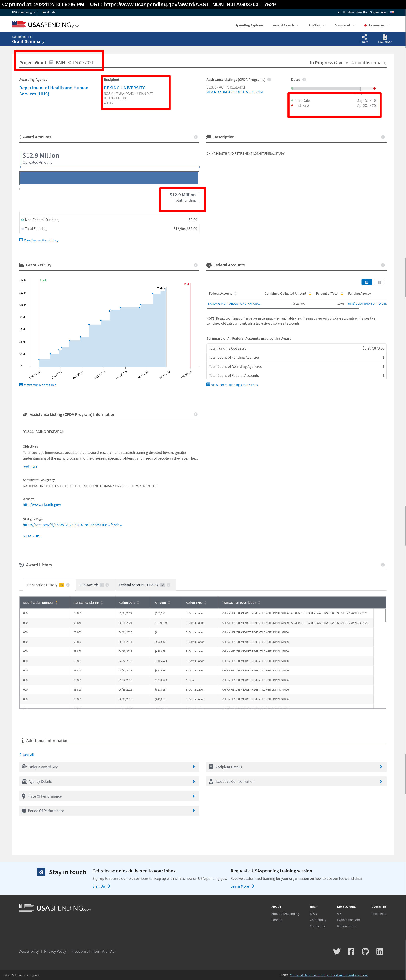Click the SAM.gov page URL link
406x980 pixels.
[73, 525]
